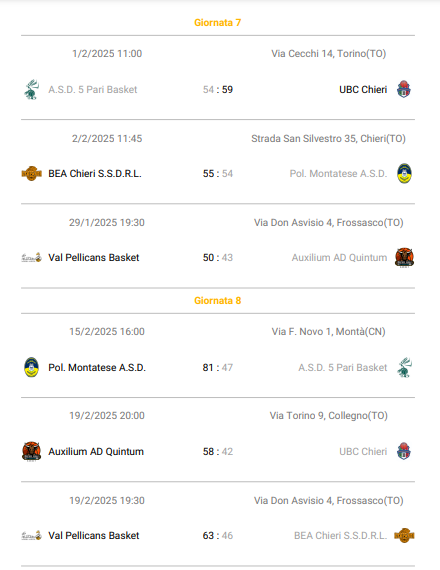
Task: Click A.S.D. 5 Pari Basket logo beside the 81:47 score
Action: pyautogui.click(x=404, y=368)
